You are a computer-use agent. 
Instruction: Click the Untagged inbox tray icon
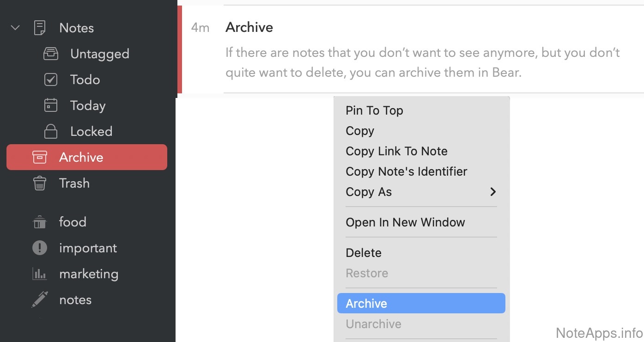51,54
